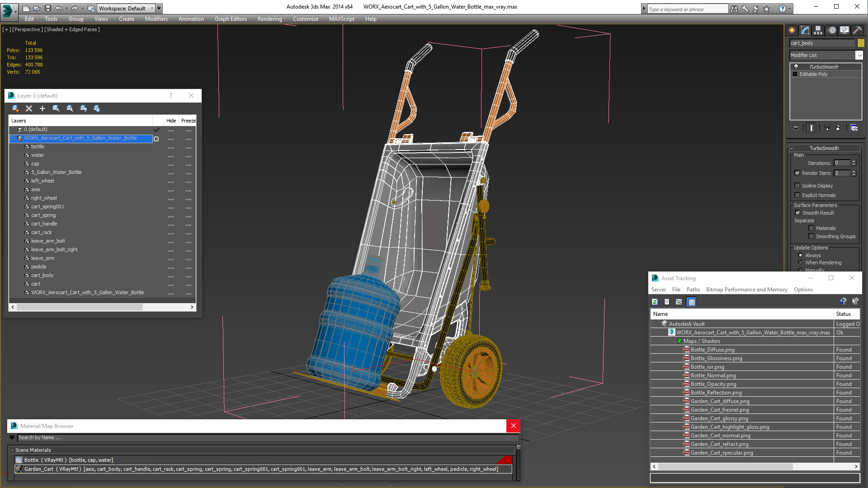The image size is (868, 488).
Task: Open the Utilities hammer panel tab
Action: tap(857, 30)
